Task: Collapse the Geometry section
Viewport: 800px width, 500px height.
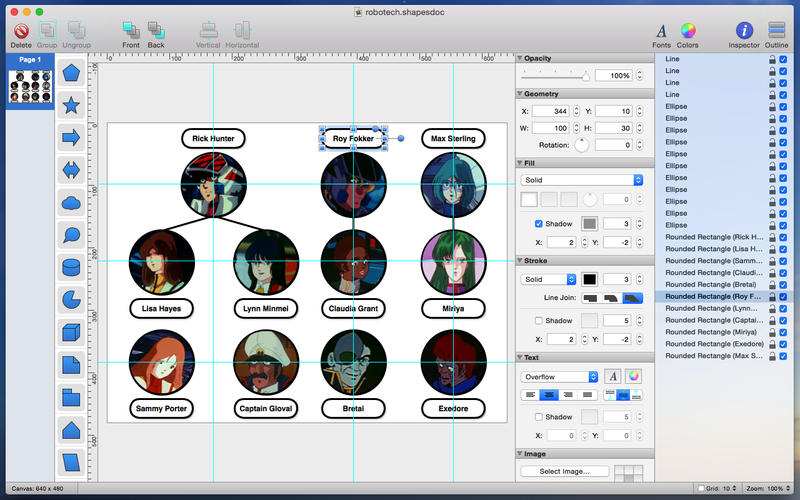Action: [521, 94]
